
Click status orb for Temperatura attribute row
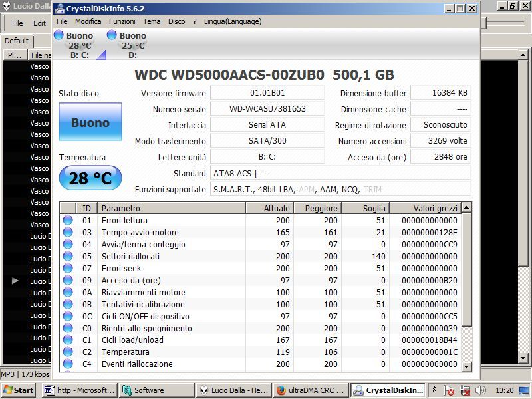coord(68,352)
